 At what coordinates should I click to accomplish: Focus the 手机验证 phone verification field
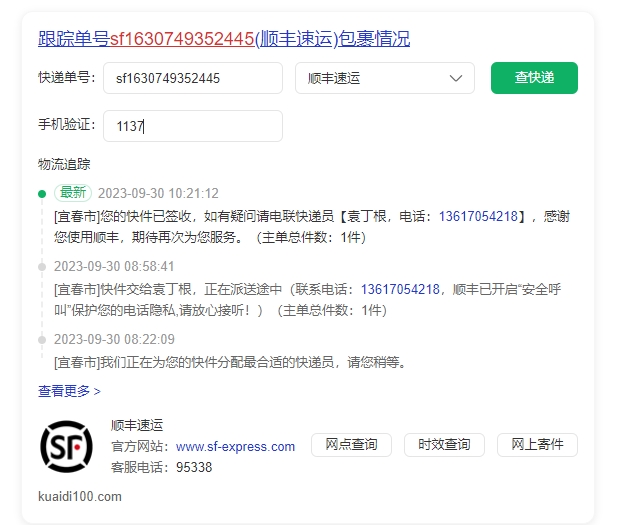click(x=193, y=126)
